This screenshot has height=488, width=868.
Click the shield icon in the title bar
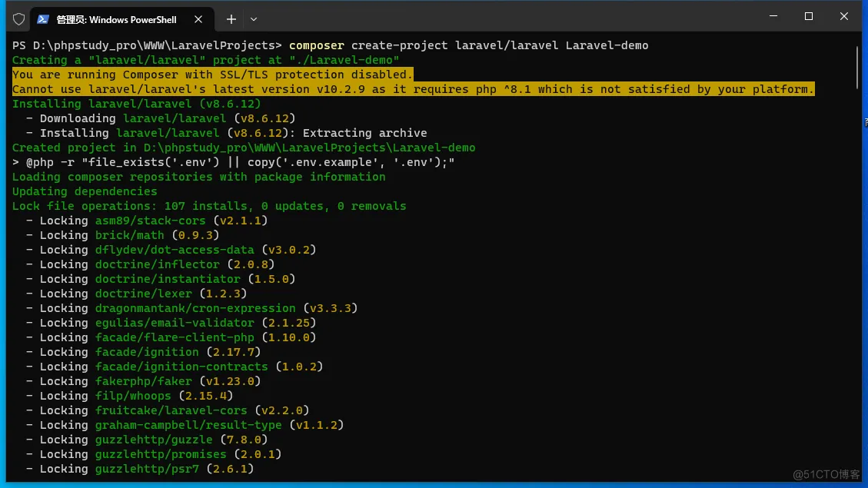18,19
